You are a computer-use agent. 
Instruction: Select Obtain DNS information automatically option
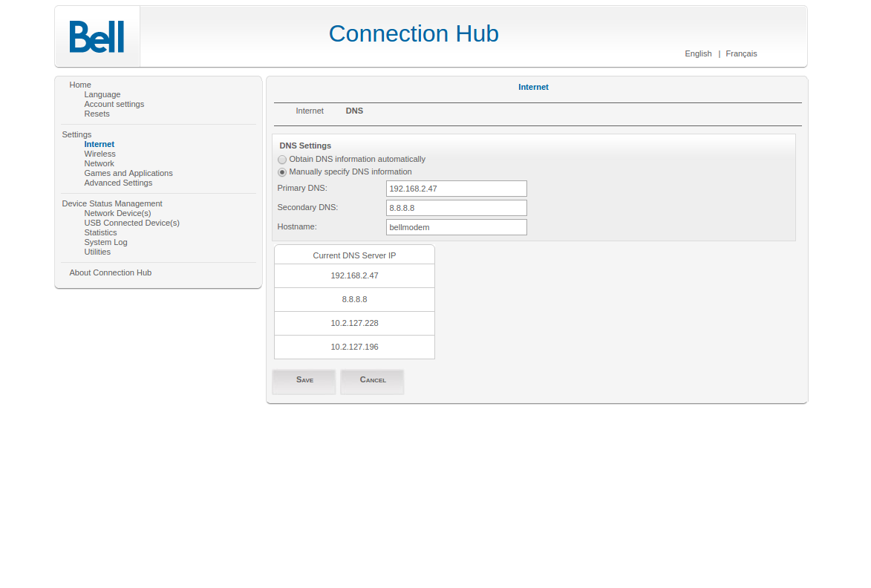coord(282,160)
